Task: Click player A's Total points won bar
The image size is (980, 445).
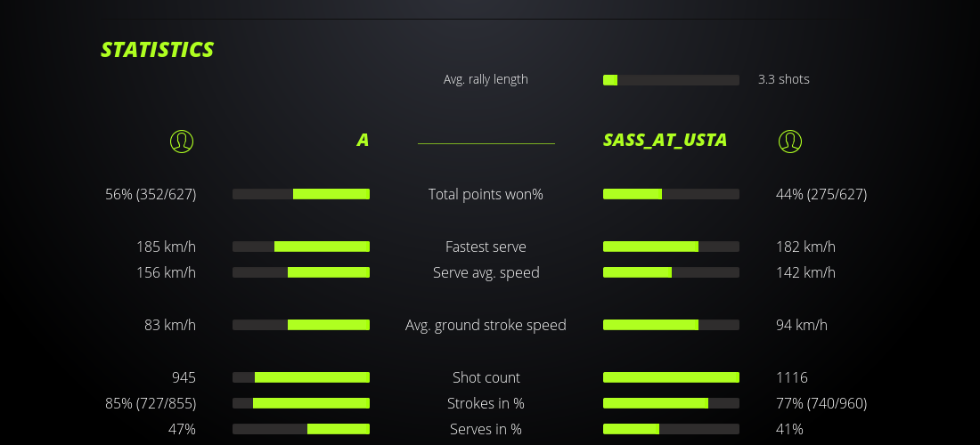Action: click(301, 194)
